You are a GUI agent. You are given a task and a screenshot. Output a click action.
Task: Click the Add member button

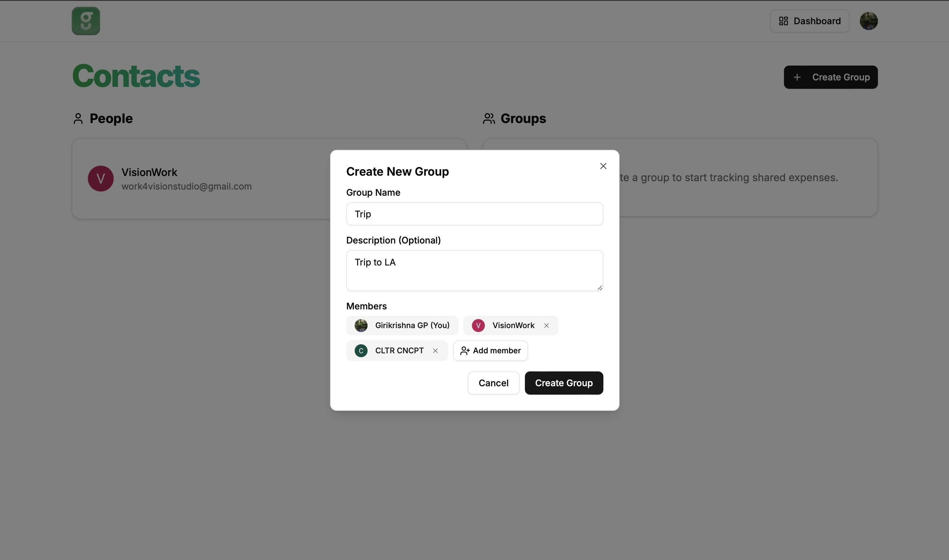[x=490, y=351]
